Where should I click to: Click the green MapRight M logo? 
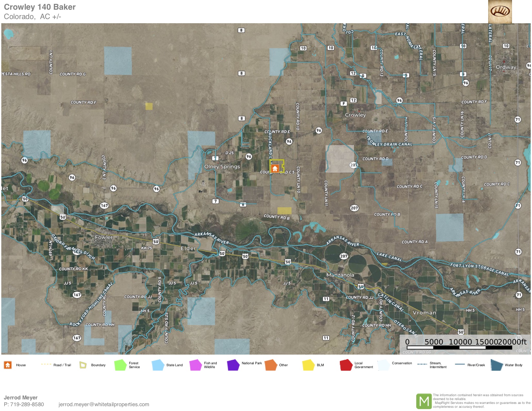(x=424, y=401)
